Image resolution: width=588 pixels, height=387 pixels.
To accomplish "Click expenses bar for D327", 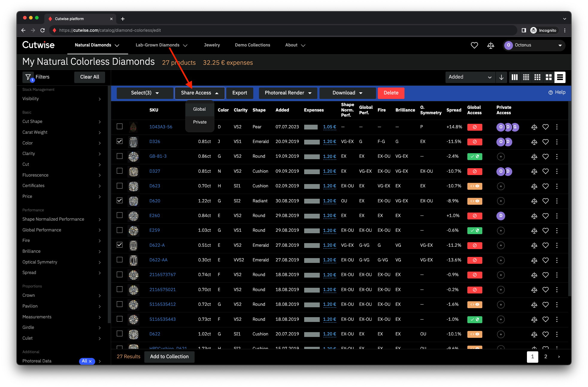I will tap(312, 171).
